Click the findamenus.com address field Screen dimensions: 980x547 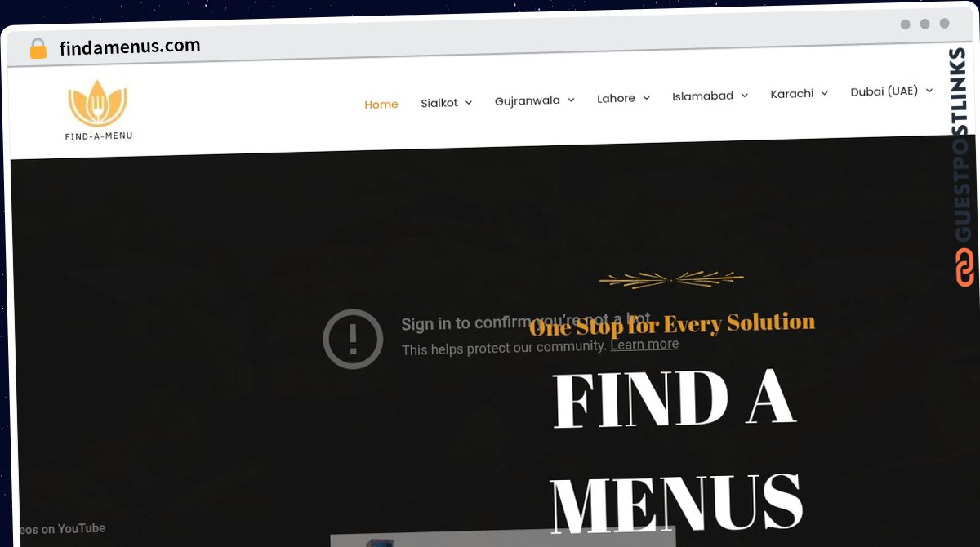(x=130, y=47)
